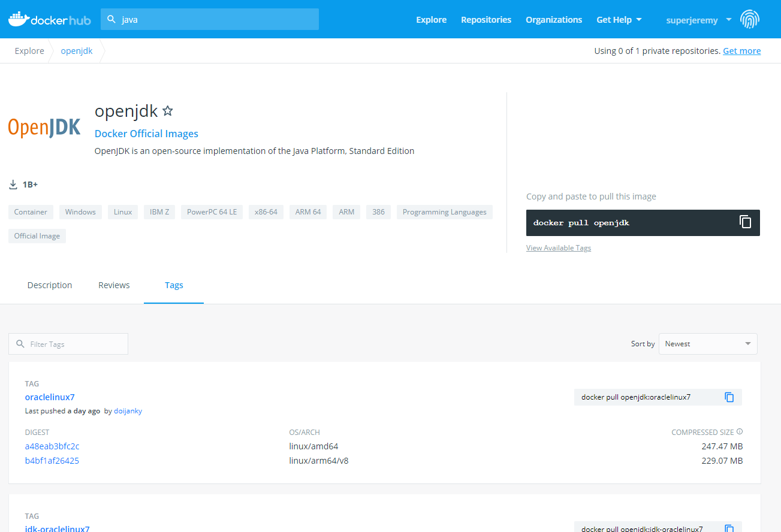The image size is (781, 532).
Task: Click the linux/arm64/v8 text
Action: pos(319,461)
